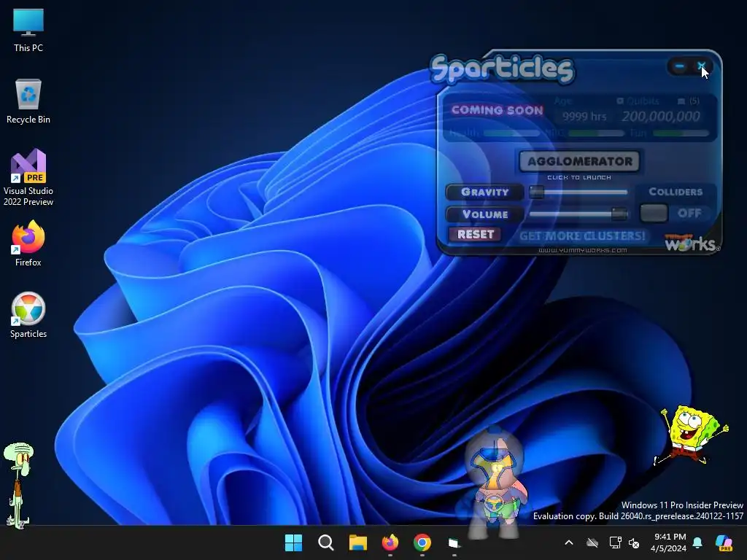Click the SpongeBob desktop character

coord(691,435)
